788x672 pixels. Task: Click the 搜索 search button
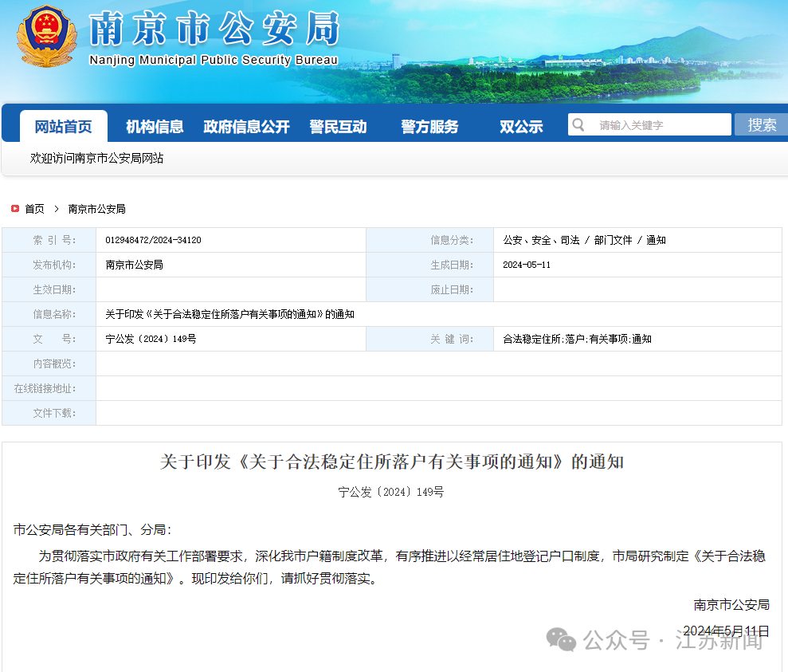(762, 124)
